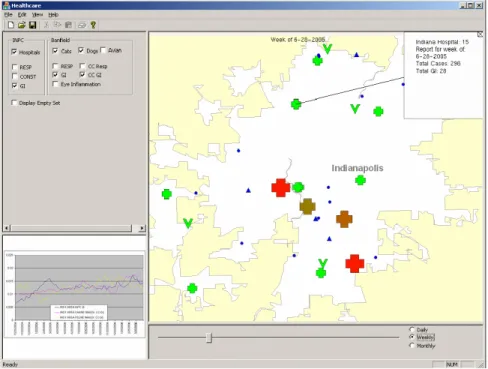This screenshot has width=488, height=369.
Task: Open the File menu
Action: (x=8, y=15)
